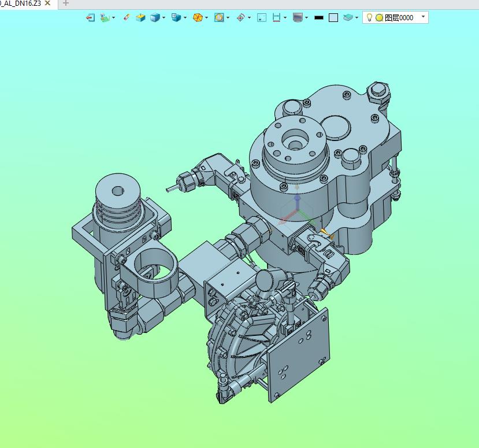Click the blue view orientation block icon
Screen dimensions: 479x448
tap(176, 18)
